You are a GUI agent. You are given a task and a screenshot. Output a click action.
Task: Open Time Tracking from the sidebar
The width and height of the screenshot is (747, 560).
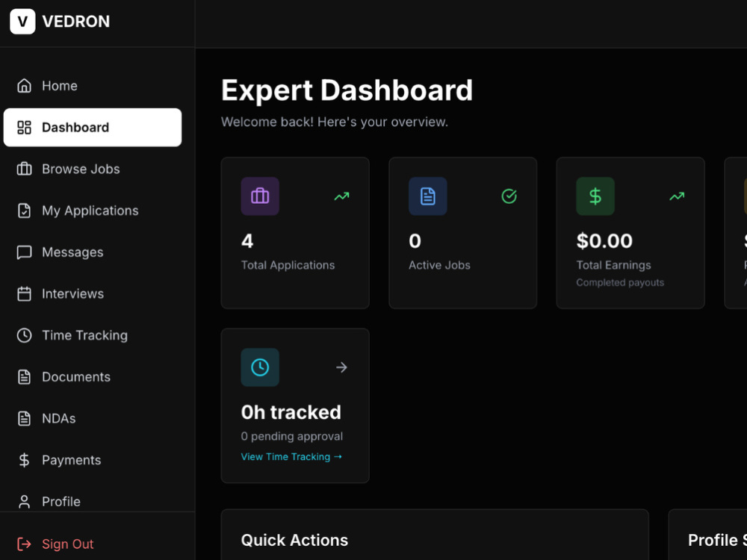93,335
